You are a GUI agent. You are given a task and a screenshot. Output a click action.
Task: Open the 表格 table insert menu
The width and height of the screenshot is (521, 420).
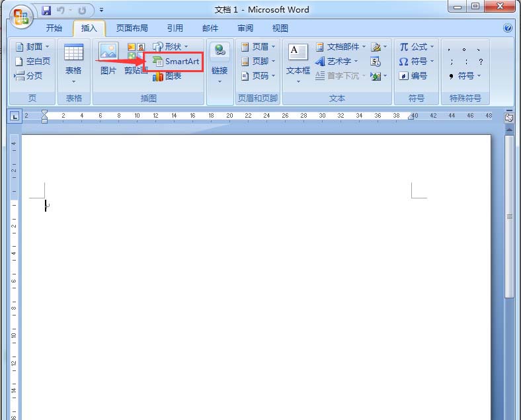(x=73, y=63)
